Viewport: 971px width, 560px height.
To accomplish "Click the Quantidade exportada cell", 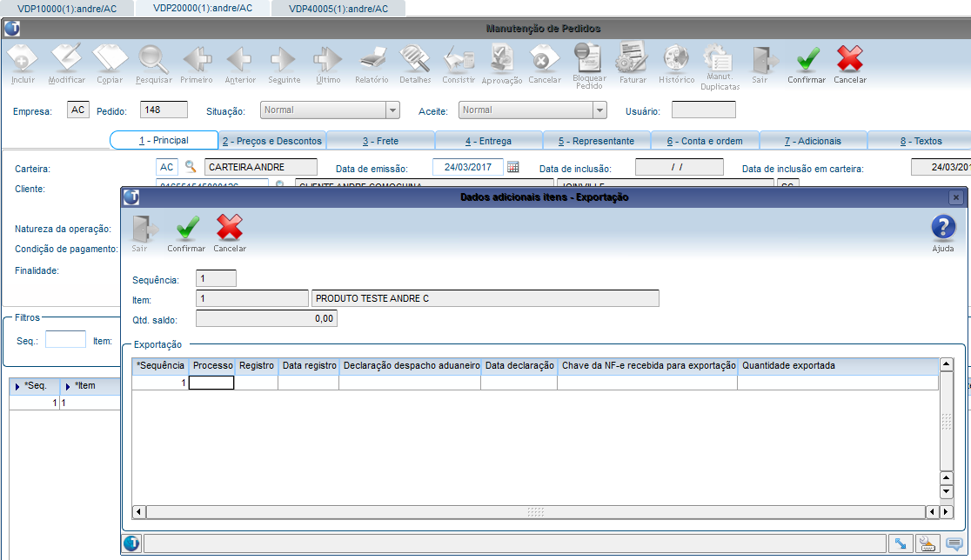I will pyautogui.click(x=838, y=383).
